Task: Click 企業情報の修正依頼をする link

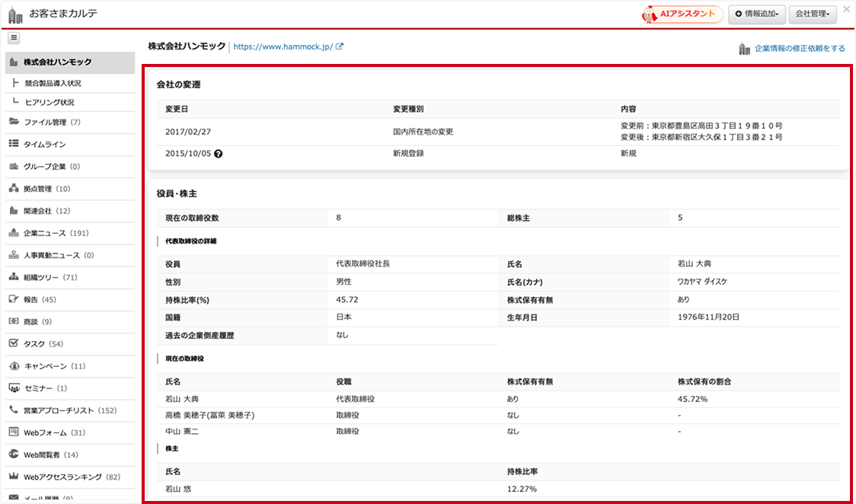Action: pos(799,49)
